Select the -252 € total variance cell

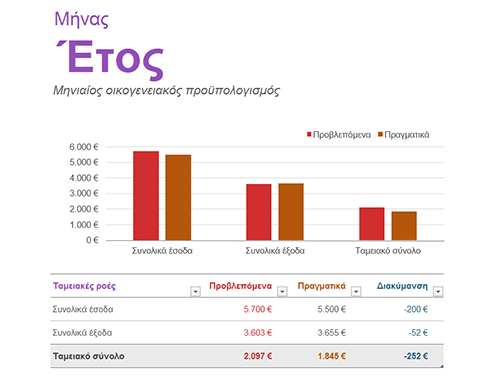[416, 356]
